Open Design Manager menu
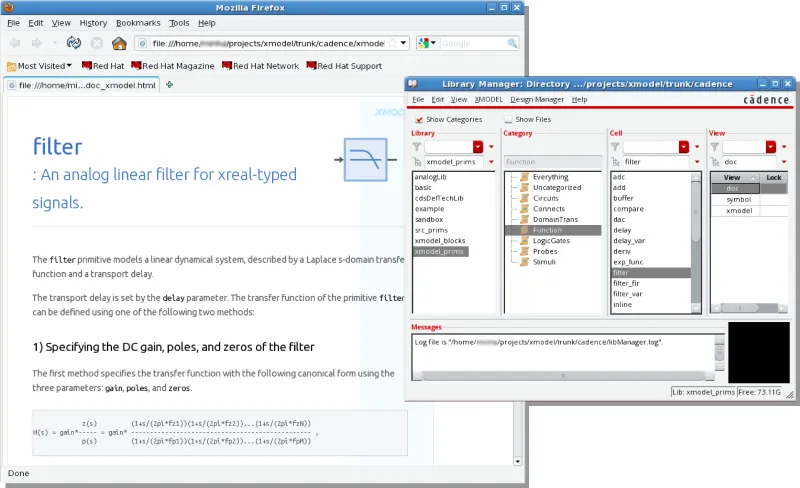This screenshot has width=800, height=488. click(x=537, y=100)
